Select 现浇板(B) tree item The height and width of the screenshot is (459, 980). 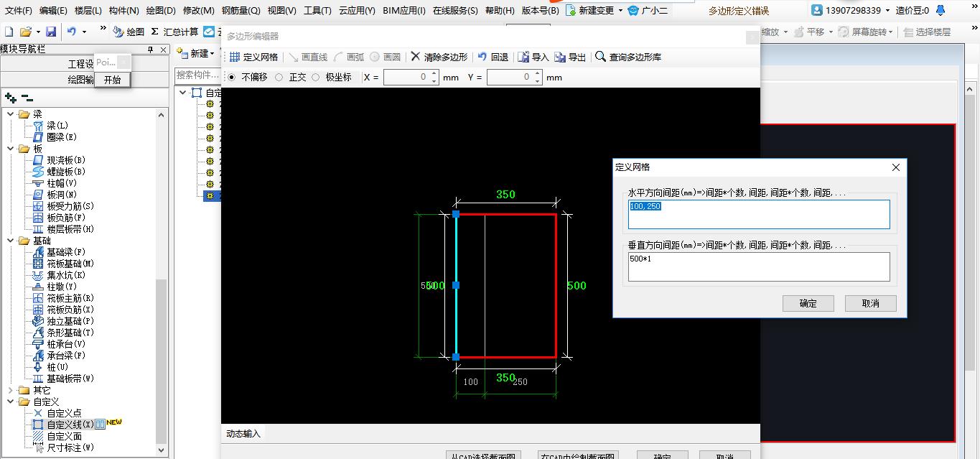pos(66,160)
